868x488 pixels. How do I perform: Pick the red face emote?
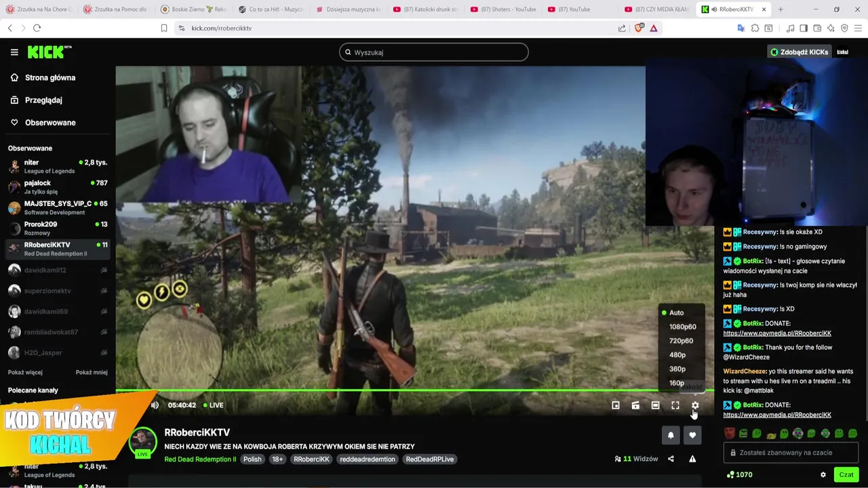click(x=729, y=433)
